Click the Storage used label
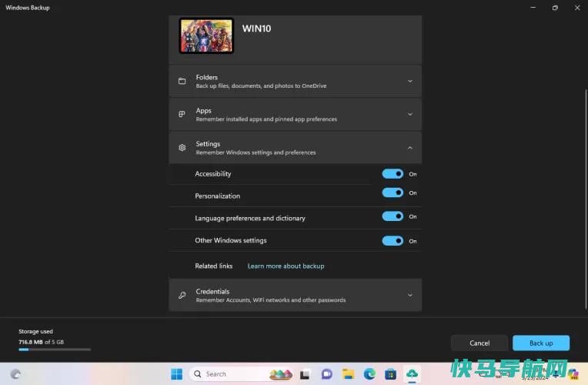 pos(35,331)
